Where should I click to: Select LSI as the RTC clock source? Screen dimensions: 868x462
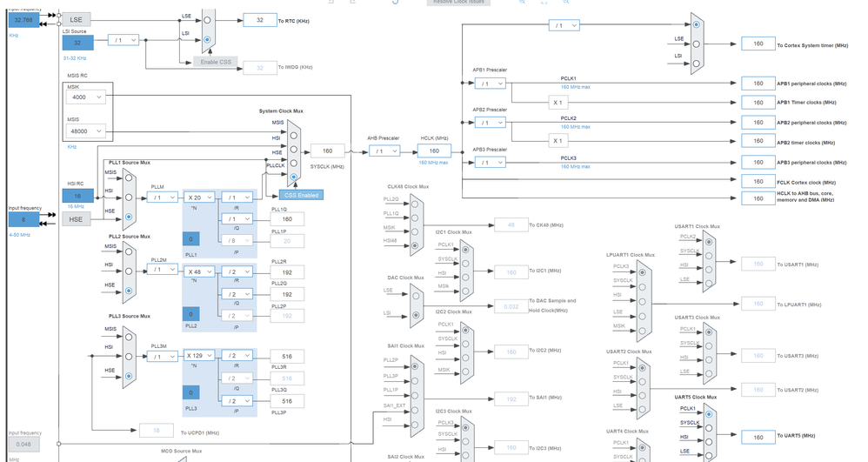pyautogui.click(x=207, y=39)
